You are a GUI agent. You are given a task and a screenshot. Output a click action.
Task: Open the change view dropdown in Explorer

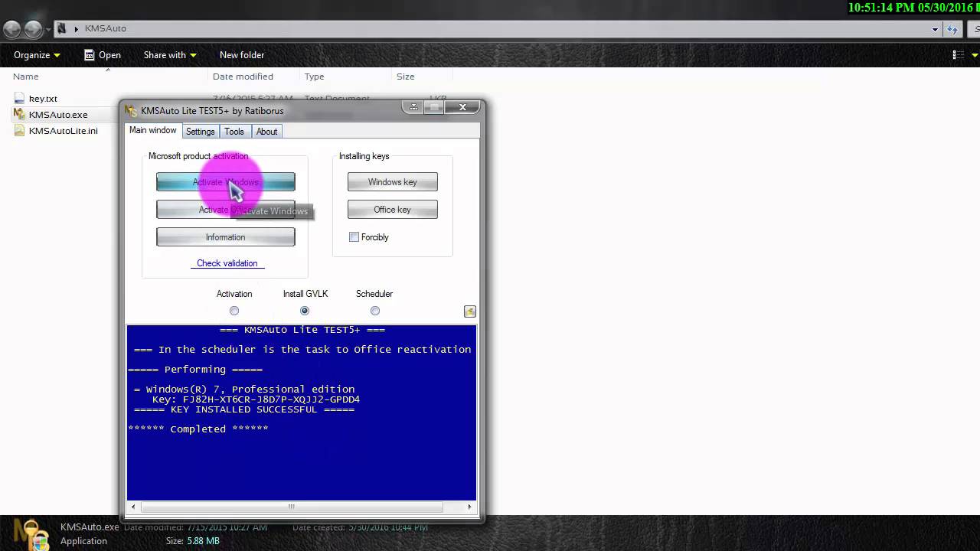975,55
